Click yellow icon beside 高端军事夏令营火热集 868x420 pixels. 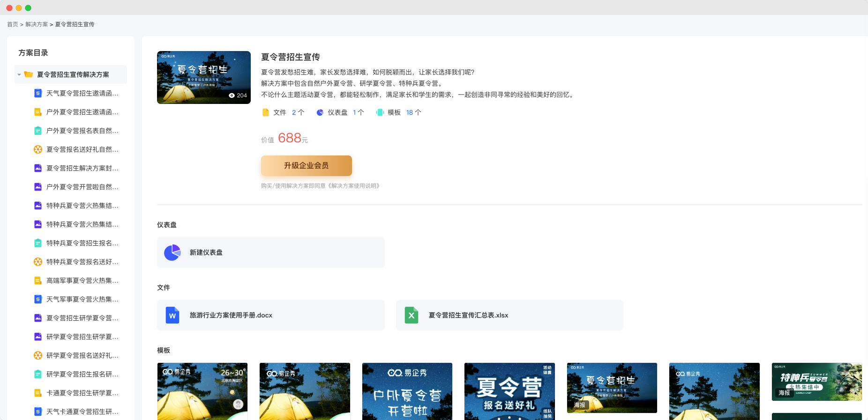tap(38, 280)
